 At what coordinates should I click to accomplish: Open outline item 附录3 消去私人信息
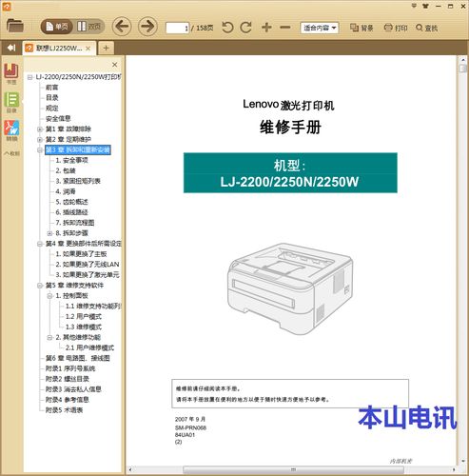click(73, 389)
